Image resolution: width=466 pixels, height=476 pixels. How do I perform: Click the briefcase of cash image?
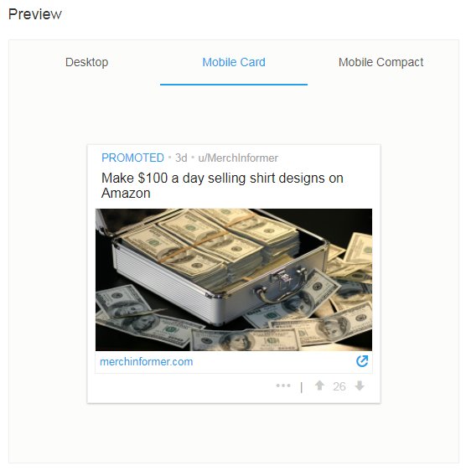click(x=234, y=280)
